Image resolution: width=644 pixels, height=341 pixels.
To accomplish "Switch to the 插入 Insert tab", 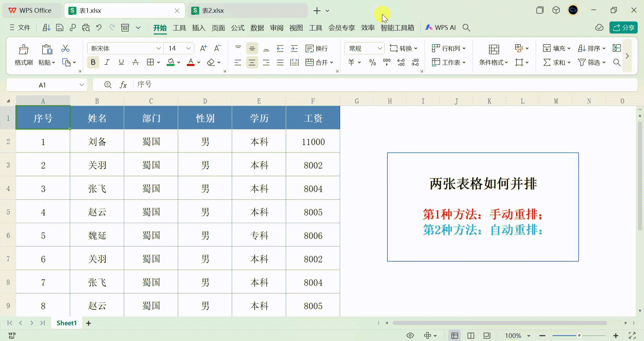I will tap(199, 28).
